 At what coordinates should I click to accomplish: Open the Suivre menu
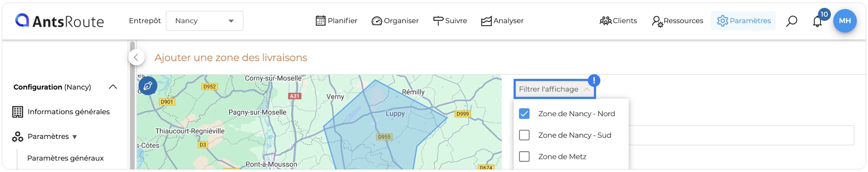(450, 21)
